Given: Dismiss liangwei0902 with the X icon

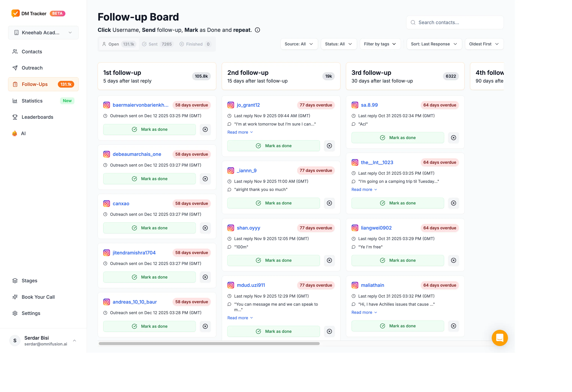Looking at the screenshot, I should pos(454,260).
